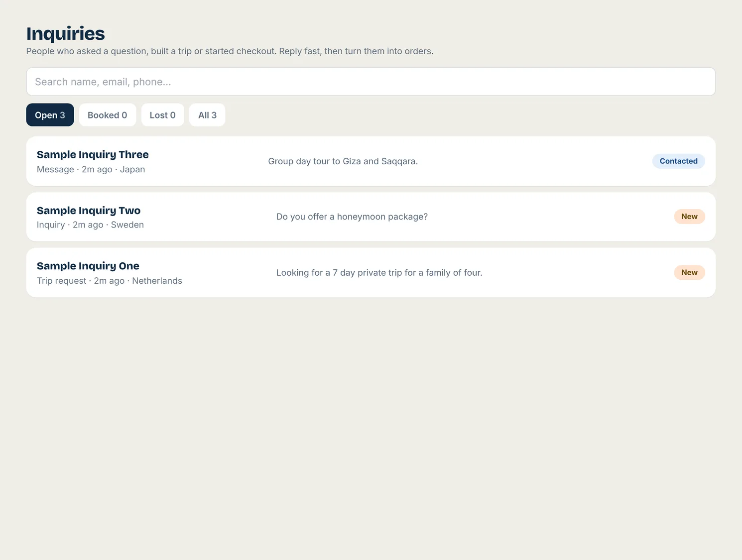Show the Lost 0 inquiries tab
Image resolution: width=742 pixels, height=560 pixels.
click(162, 115)
